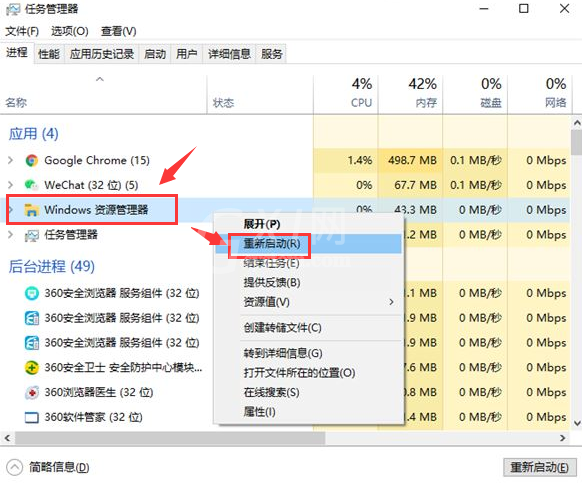Expand the WeChat process group

click(x=10, y=185)
